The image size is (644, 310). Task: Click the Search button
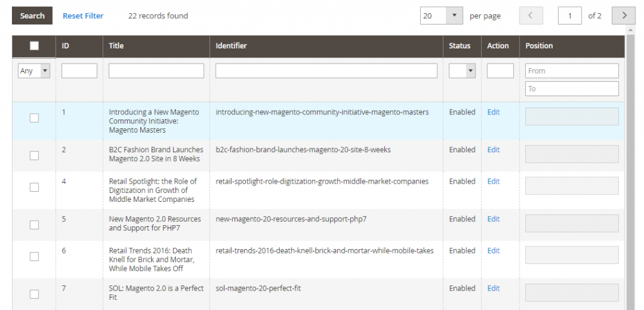tap(32, 16)
